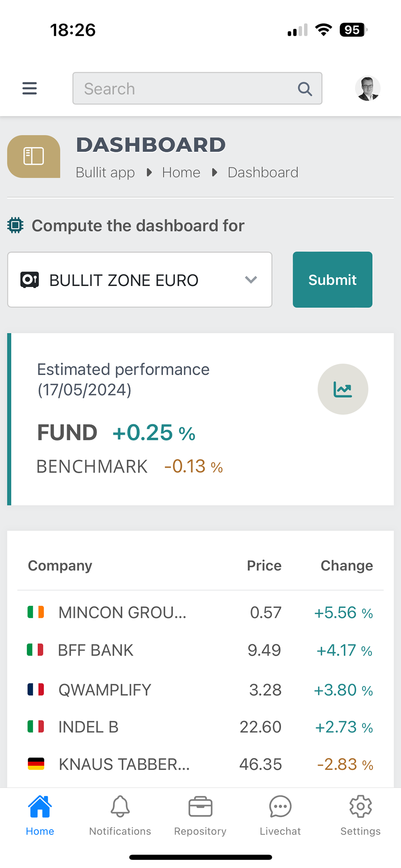
Task: Tap the magnifying glass search icon
Action: click(305, 89)
